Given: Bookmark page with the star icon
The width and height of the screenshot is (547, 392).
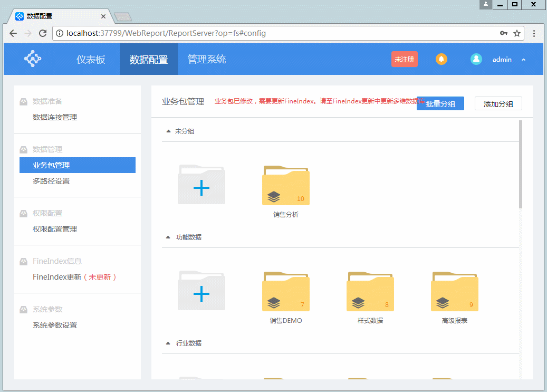Looking at the screenshot, I should (x=516, y=33).
